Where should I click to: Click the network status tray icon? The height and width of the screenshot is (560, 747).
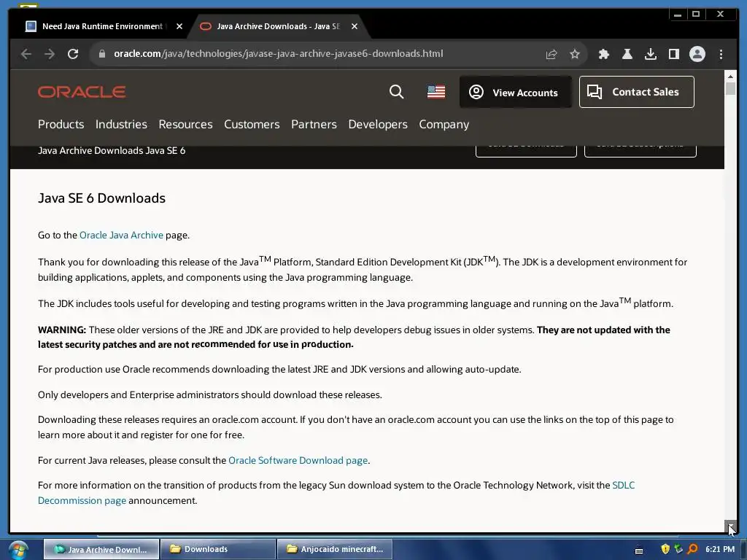tap(678, 549)
